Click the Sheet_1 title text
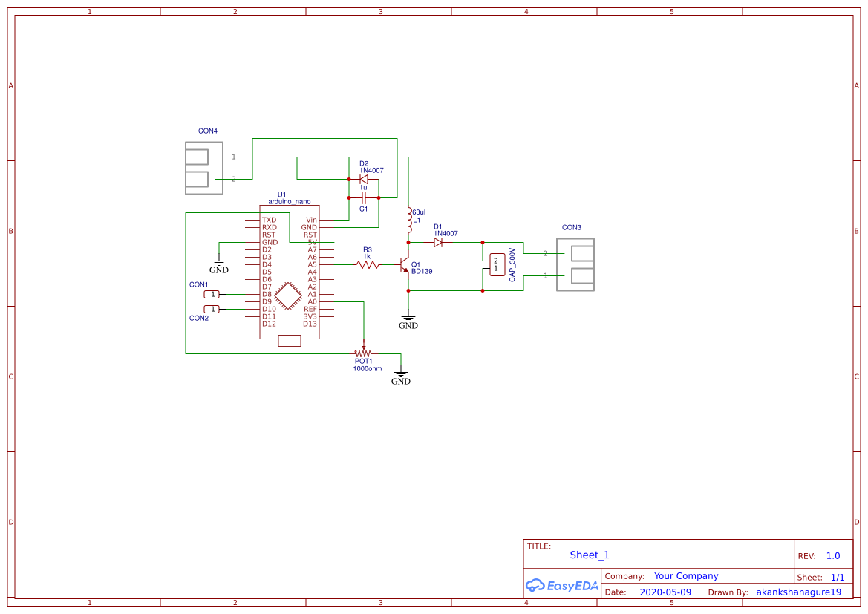Viewport: 868px width, 614px height. (x=590, y=555)
